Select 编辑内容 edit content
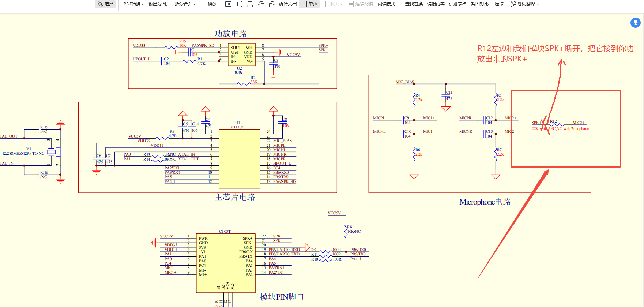The image size is (644, 307). coord(436,4)
